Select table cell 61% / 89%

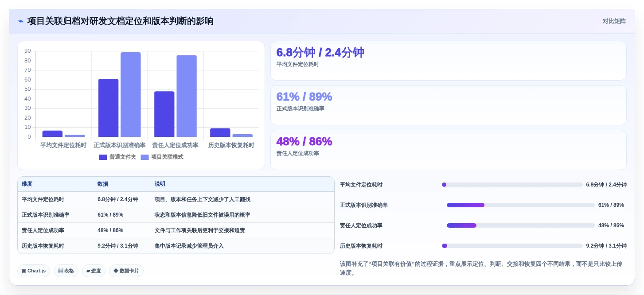(x=110, y=215)
